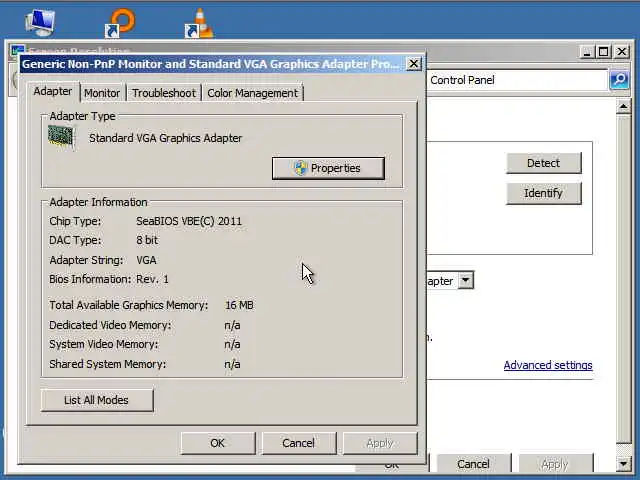The height and width of the screenshot is (480, 640).
Task: Click the '8 bit' DAC type value
Action: coord(147,240)
